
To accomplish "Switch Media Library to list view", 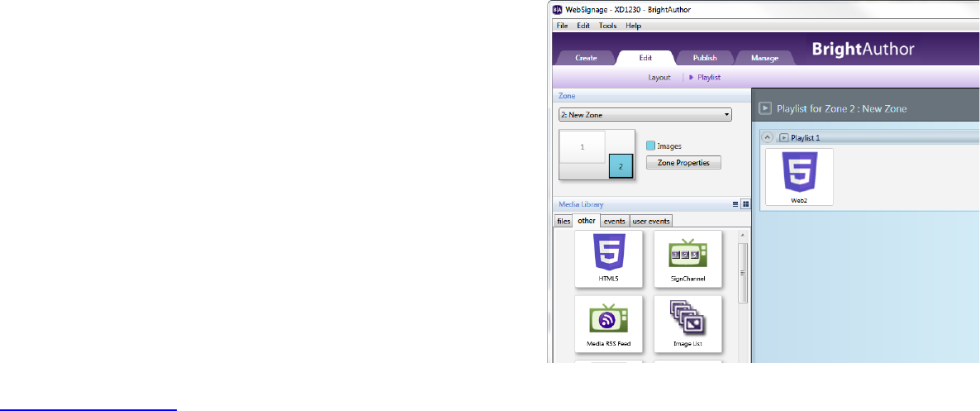I will 735,204.
